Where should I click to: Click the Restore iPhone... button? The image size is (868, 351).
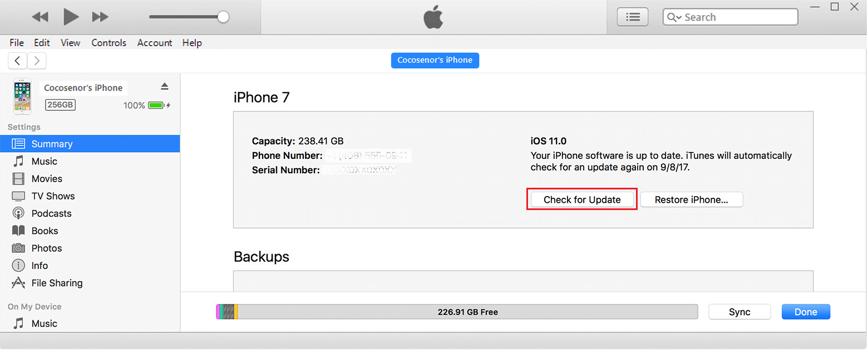point(692,199)
